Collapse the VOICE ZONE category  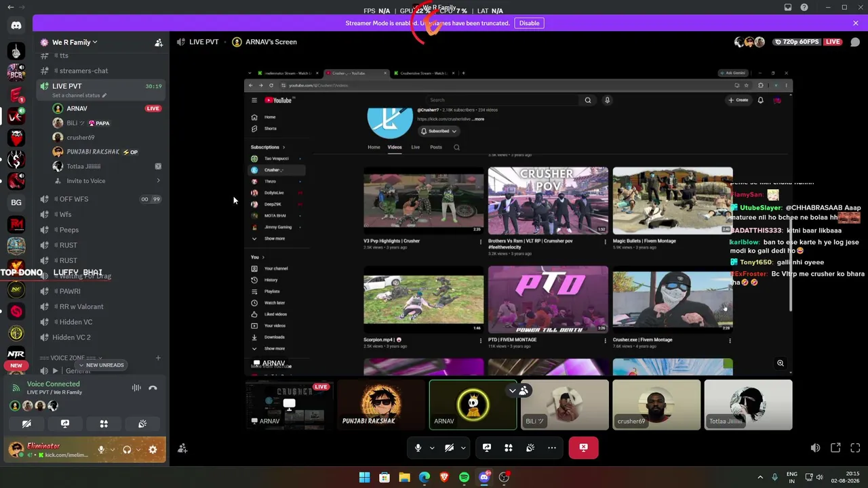click(x=71, y=358)
